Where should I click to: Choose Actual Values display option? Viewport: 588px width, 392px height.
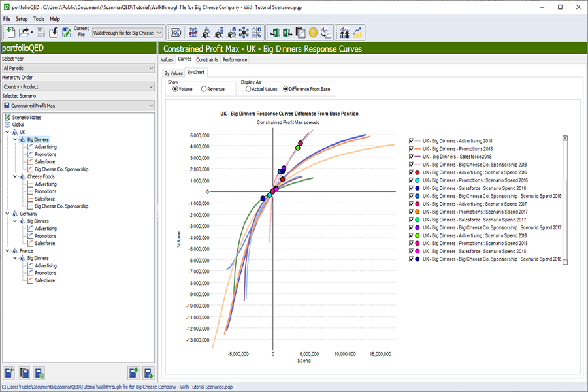pos(248,89)
